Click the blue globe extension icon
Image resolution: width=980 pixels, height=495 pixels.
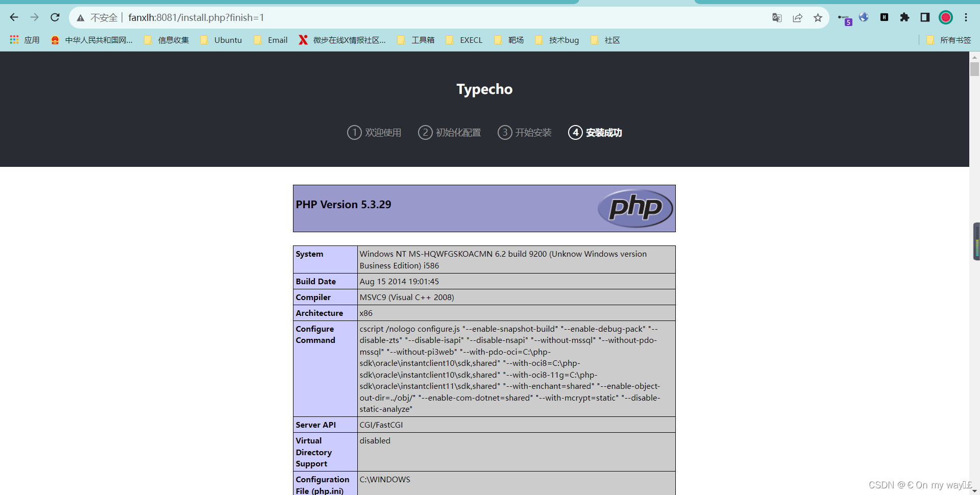[864, 17]
